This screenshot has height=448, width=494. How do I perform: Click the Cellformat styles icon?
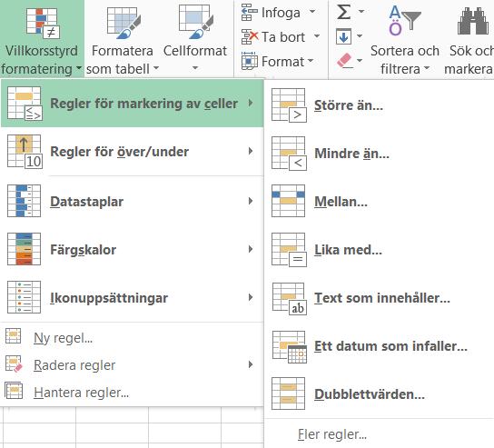(196, 22)
